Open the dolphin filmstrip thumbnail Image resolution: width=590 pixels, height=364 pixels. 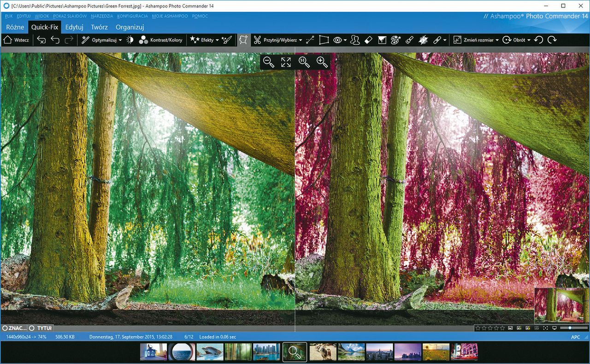tap(210, 352)
